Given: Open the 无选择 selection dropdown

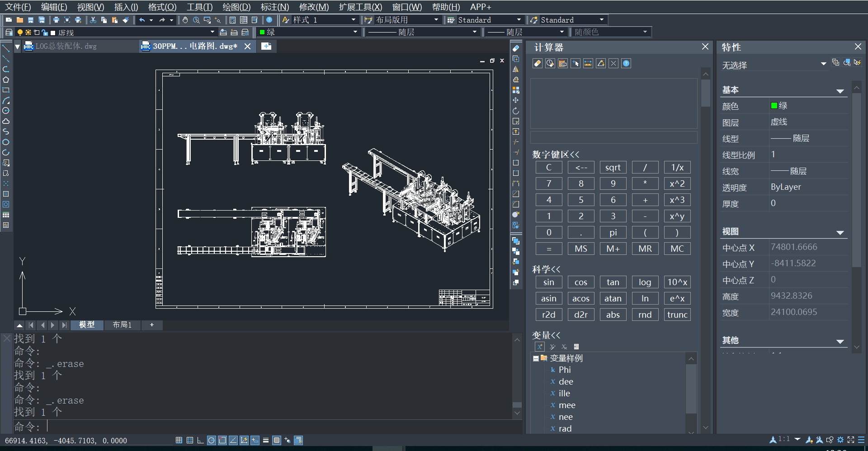Looking at the screenshot, I should pos(823,64).
